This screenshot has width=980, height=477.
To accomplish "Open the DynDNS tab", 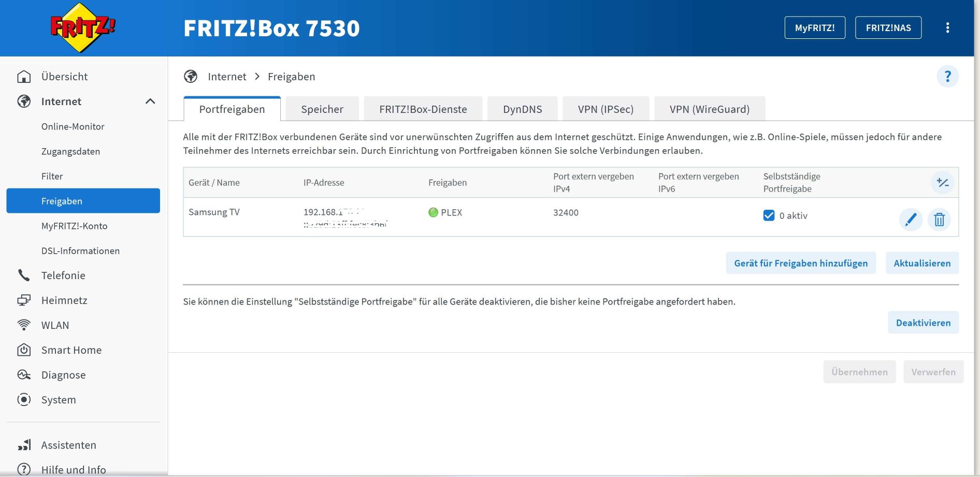I will tap(523, 109).
